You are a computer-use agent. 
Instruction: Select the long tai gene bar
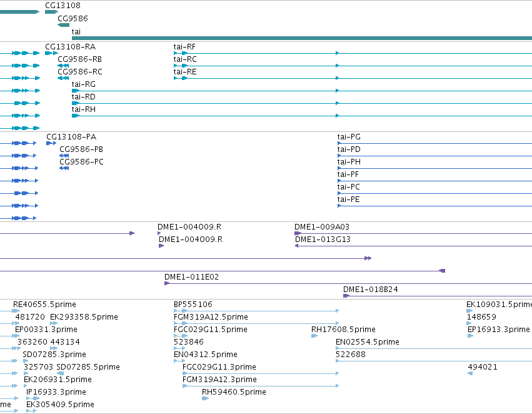[302, 38]
